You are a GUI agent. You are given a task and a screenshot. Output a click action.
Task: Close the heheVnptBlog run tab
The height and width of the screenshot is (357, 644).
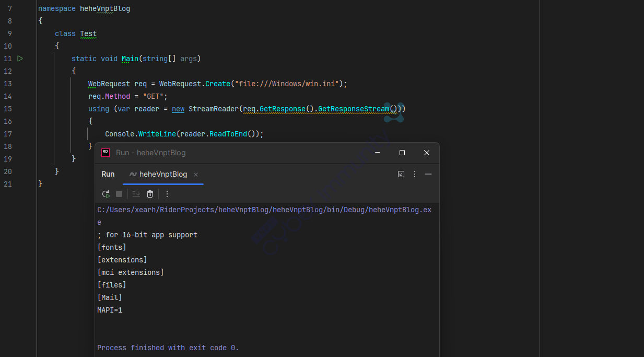[196, 175]
